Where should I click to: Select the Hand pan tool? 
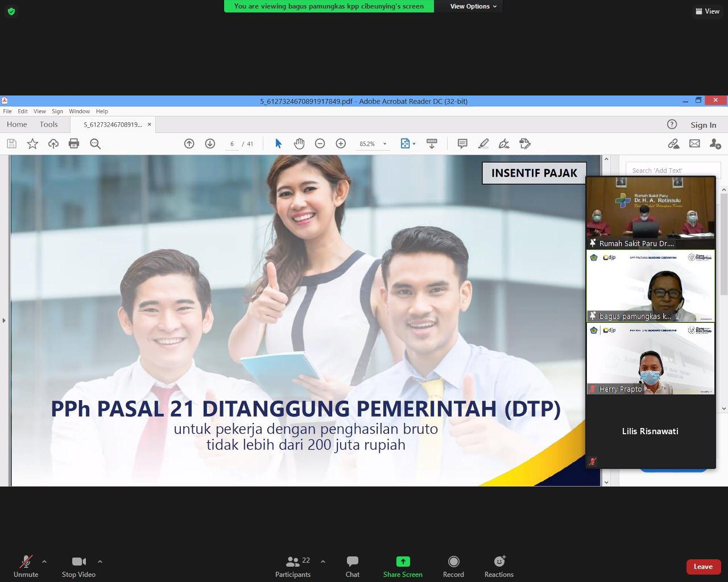(x=299, y=144)
